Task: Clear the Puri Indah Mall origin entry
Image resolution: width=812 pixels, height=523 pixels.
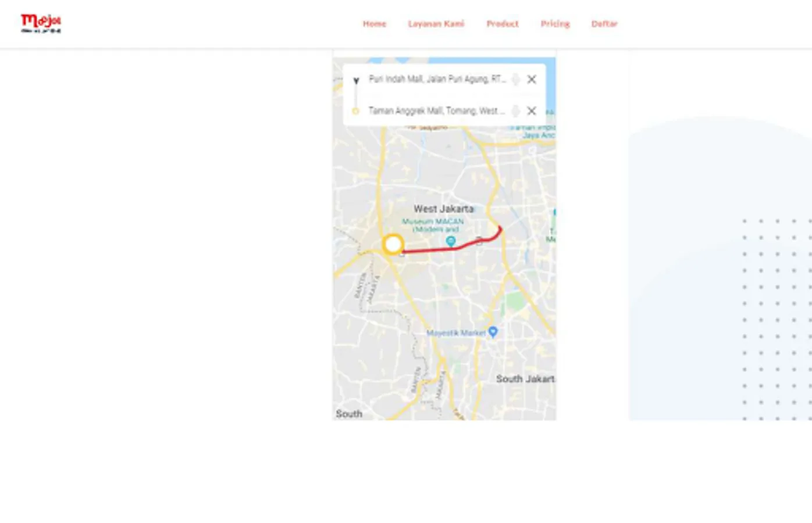Action: (x=532, y=79)
